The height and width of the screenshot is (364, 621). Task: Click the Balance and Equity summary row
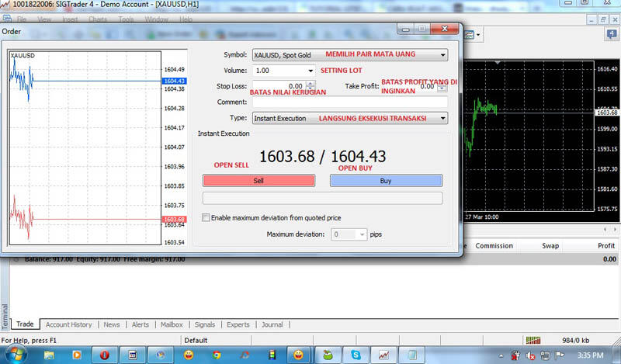click(313, 259)
